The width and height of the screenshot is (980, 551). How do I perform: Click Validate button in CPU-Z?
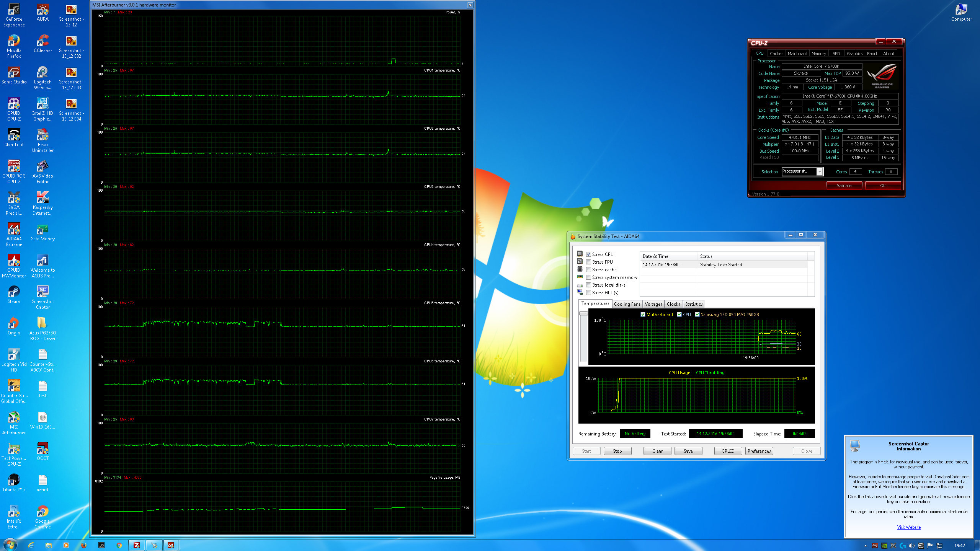point(844,186)
